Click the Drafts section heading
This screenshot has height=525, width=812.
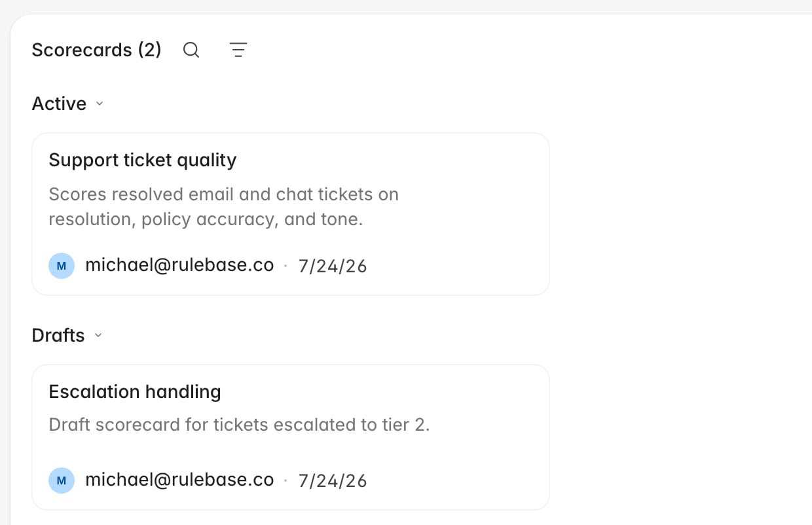pos(58,335)
